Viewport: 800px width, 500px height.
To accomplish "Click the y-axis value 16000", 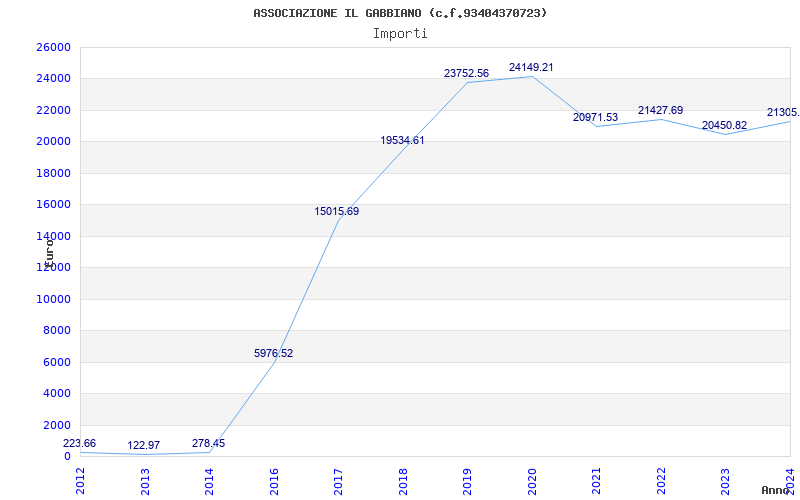I will 53,205.
